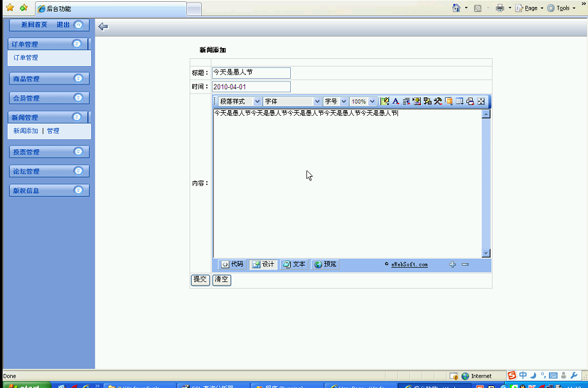
Task: Click the plus icon to enlarge editor
Action: pos(453,264)
